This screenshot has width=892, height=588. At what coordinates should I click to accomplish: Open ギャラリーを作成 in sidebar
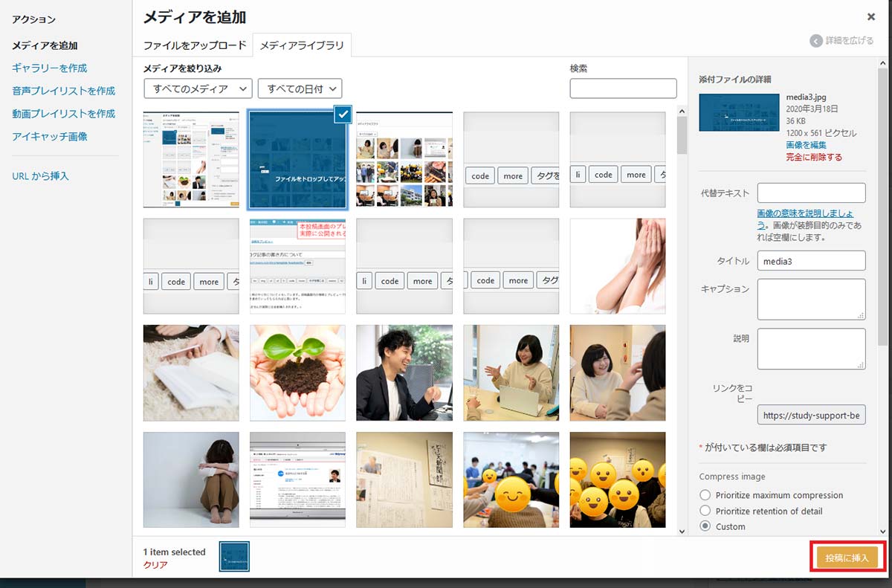(50, 68)
